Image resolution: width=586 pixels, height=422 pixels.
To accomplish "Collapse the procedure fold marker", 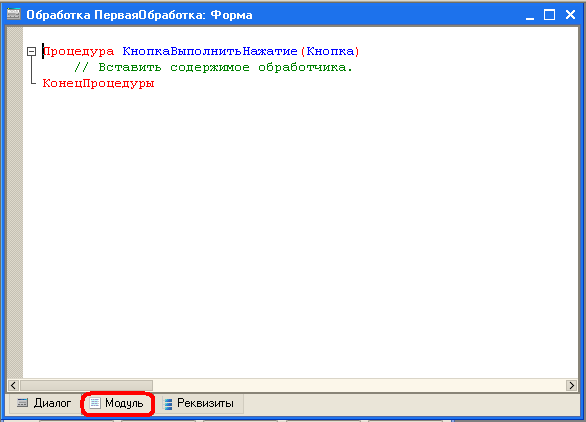I will click(x=31, y=52).
